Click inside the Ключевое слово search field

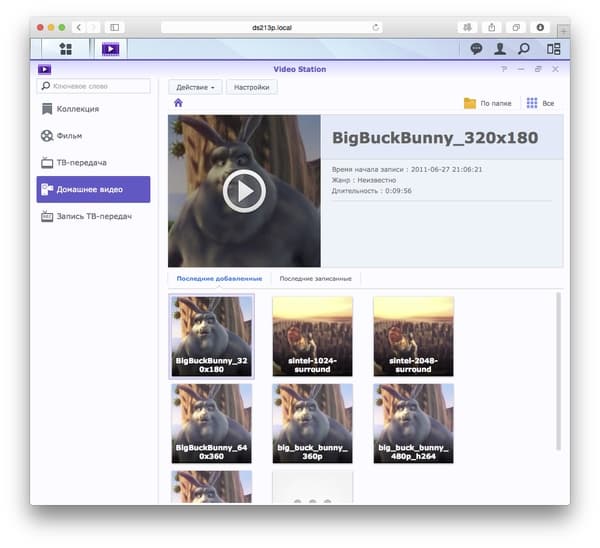click(x=94, y=86)
